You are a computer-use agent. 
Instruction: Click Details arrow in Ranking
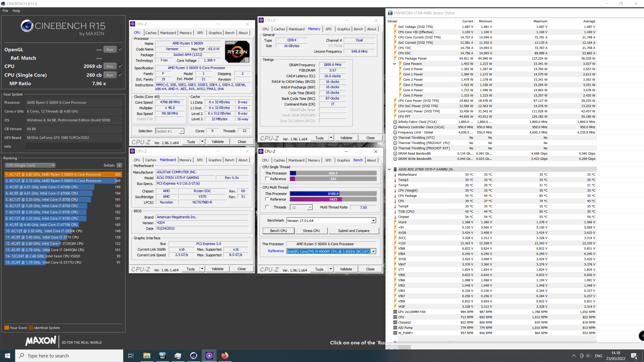click(x=119, y=165)
